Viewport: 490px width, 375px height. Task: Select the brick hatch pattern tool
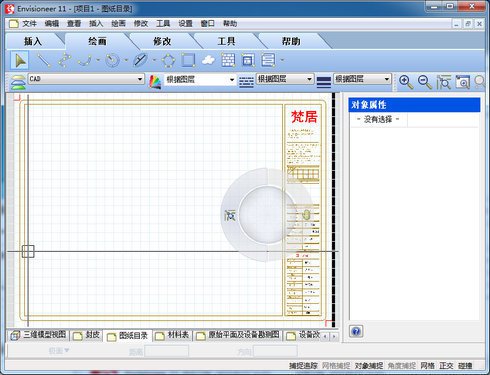tap(228, 60)
